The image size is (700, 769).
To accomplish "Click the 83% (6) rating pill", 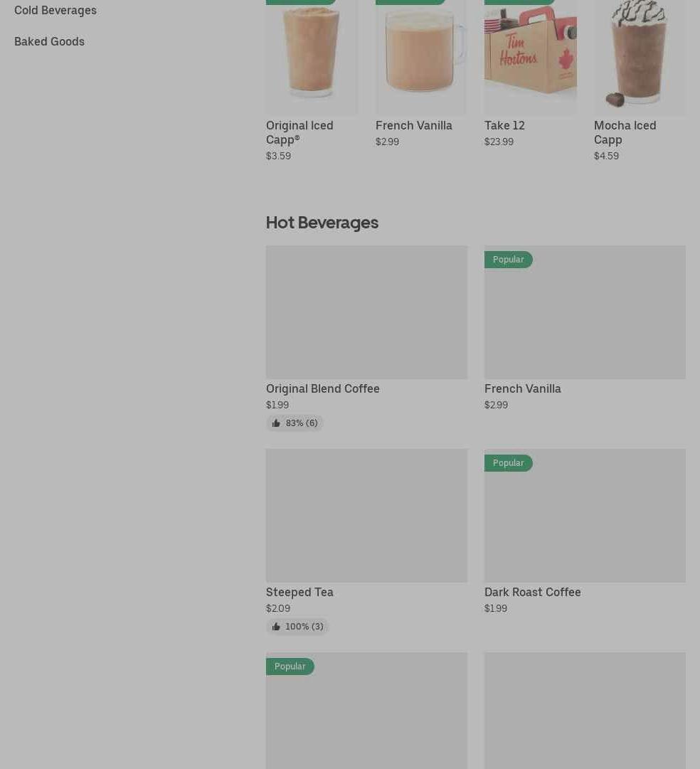I will 295,423.
